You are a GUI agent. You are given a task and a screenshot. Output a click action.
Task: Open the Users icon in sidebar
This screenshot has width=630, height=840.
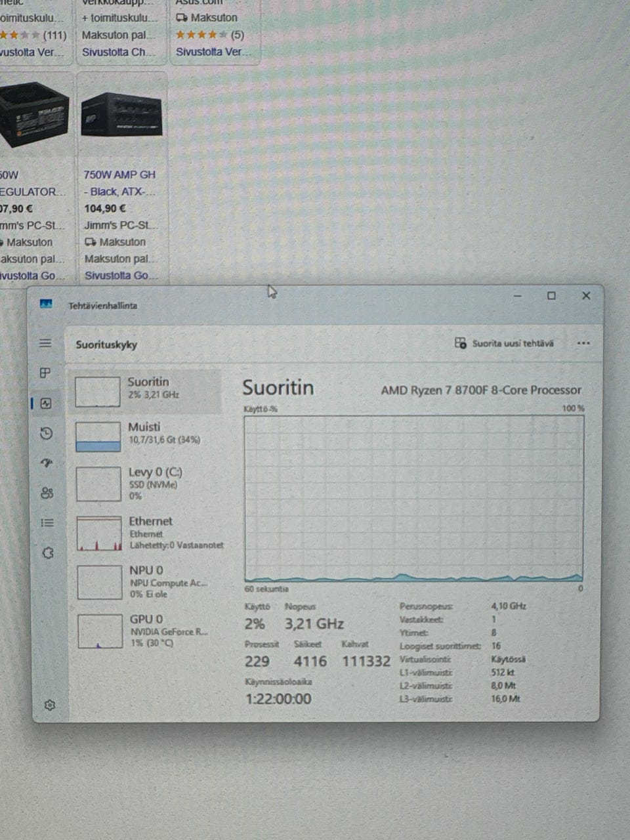point(47,493)
